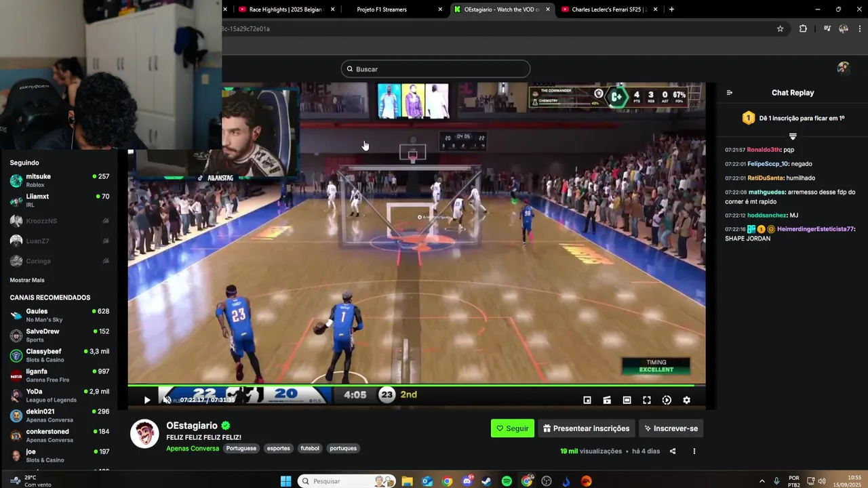Select the Portuguese tag

[x=241, y=448]
